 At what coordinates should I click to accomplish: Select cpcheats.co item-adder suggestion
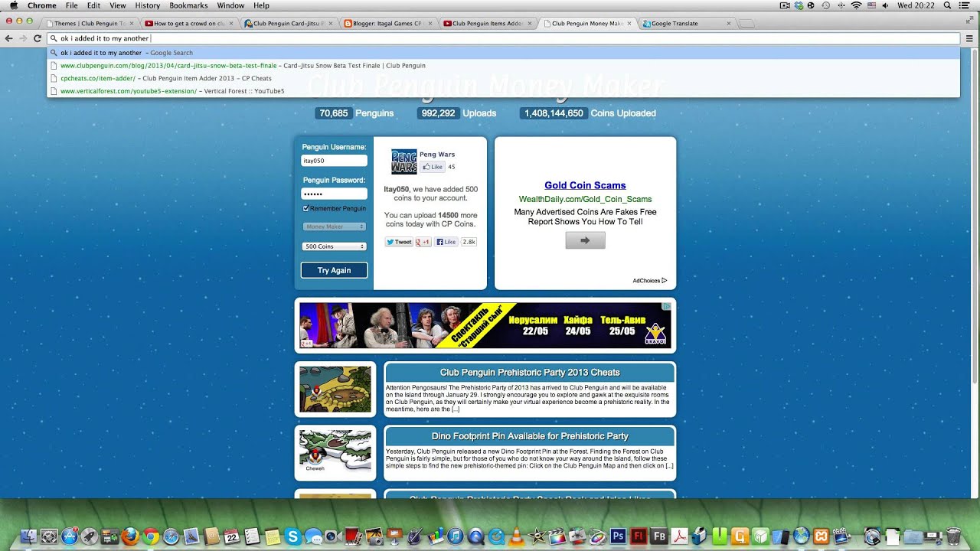click(x=503, y=78)
